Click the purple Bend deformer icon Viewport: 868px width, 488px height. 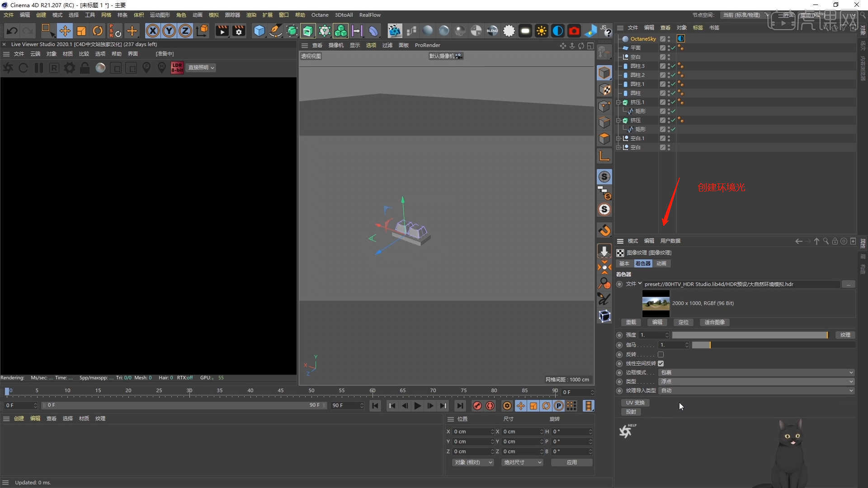373,31
